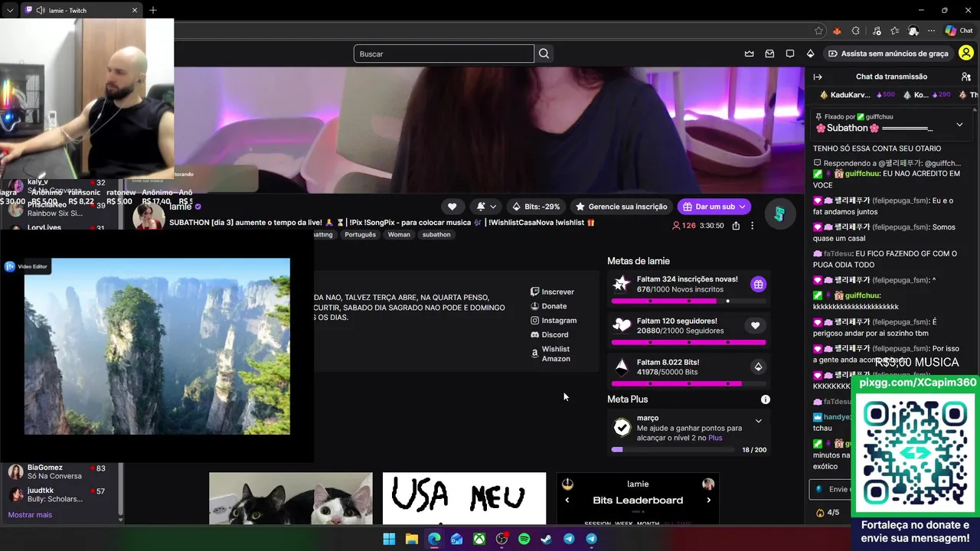Open the notification bell dropdown
Screen dimensions: 980x551
coord(486,207)
